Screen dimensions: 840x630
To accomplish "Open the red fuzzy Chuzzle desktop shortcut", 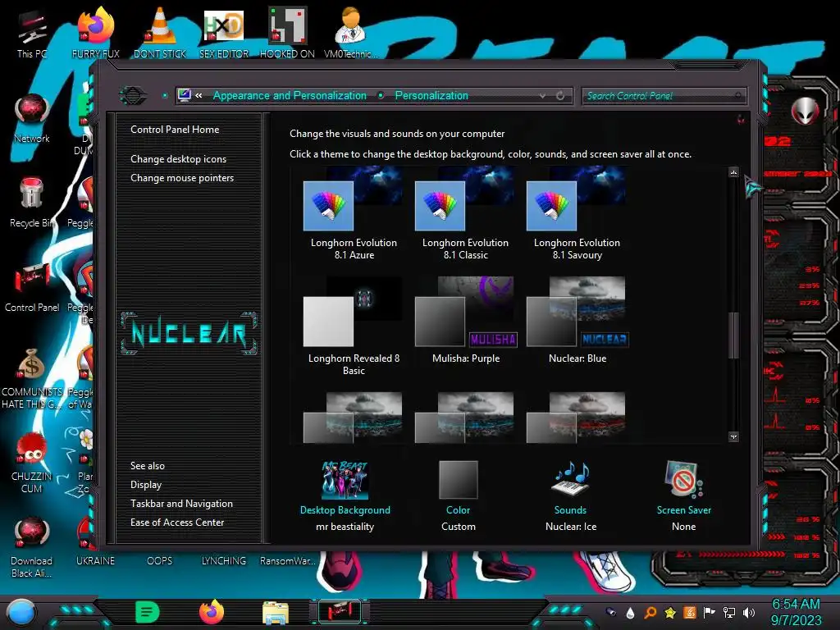I will (32, 463).
